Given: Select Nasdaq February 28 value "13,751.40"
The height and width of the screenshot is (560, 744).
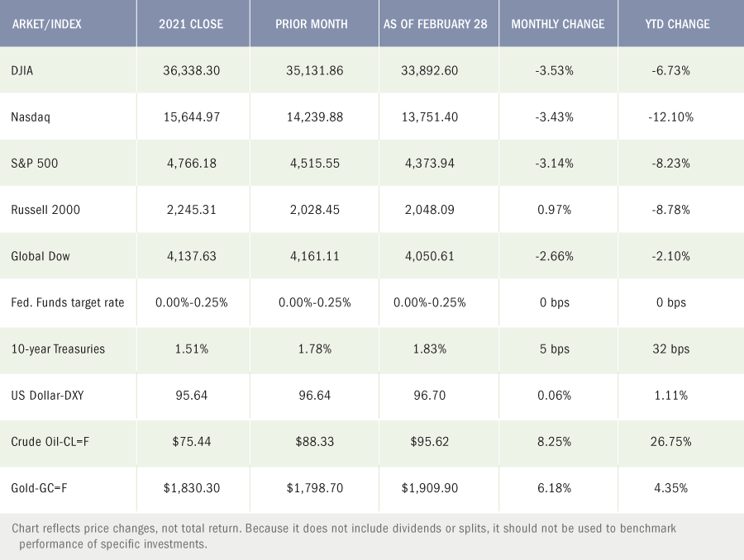Looking at the screenshot, I should (429, 117).
